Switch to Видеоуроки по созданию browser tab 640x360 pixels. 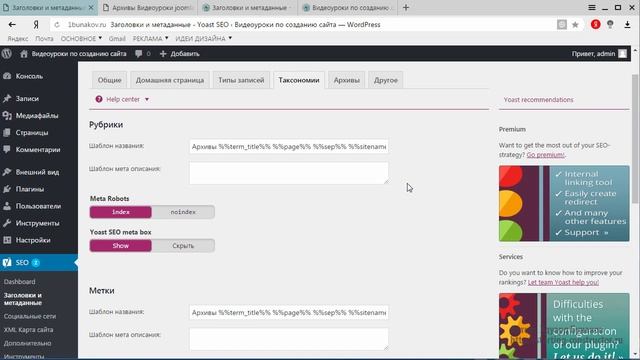(x=347, y=7)
